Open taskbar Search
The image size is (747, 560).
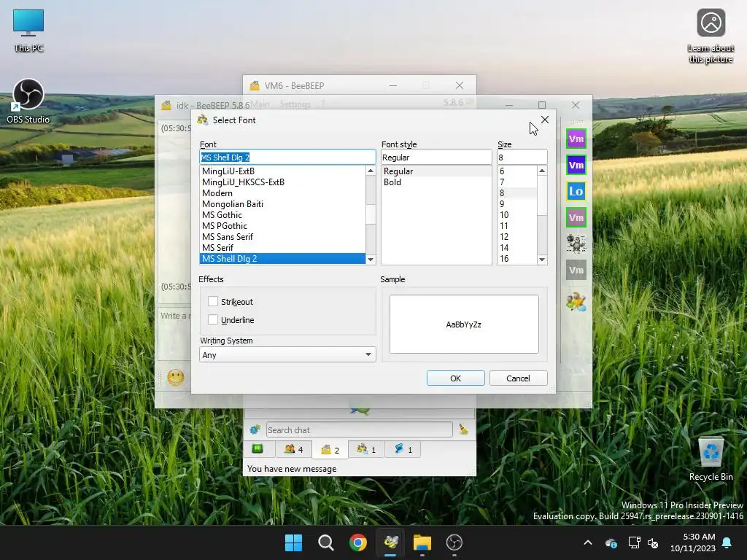tap(326, 542)
